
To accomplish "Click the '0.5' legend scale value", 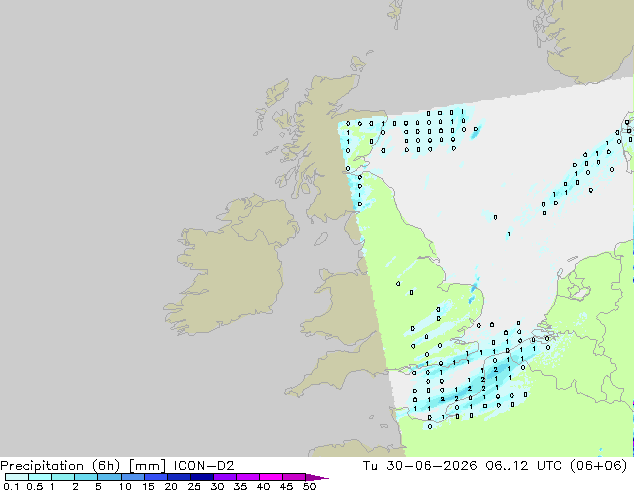I will pos(35,486).
